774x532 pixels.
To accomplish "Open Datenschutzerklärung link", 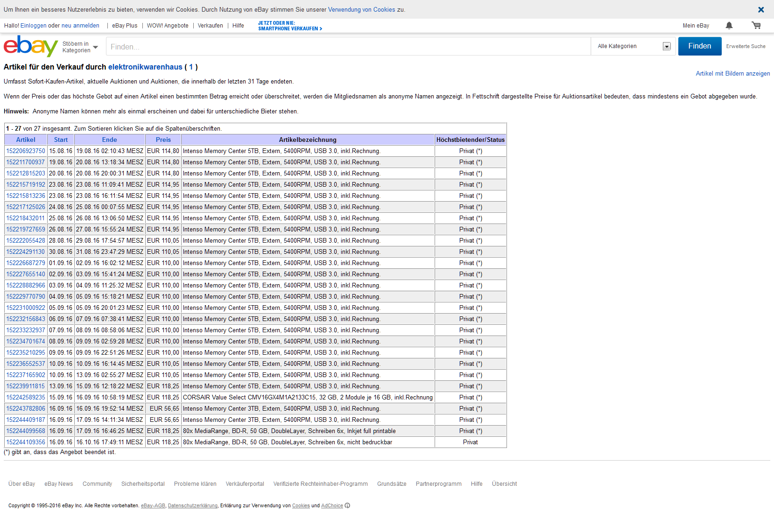I will [193, 506].
